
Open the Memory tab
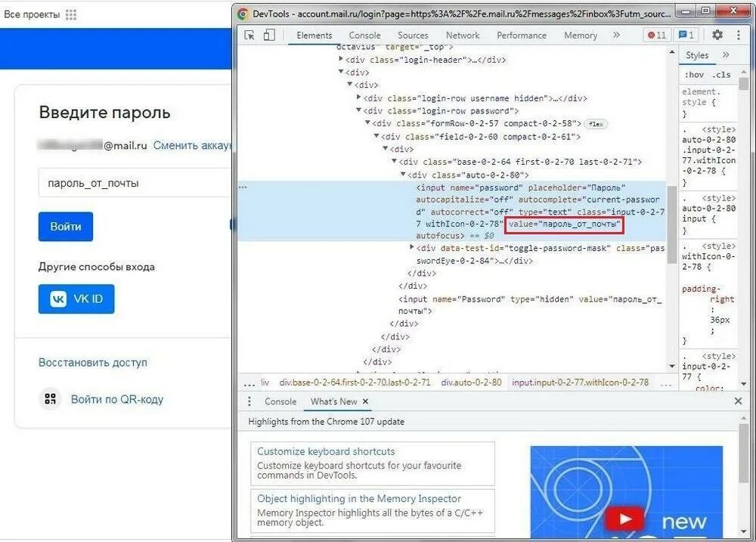[580, 36]
